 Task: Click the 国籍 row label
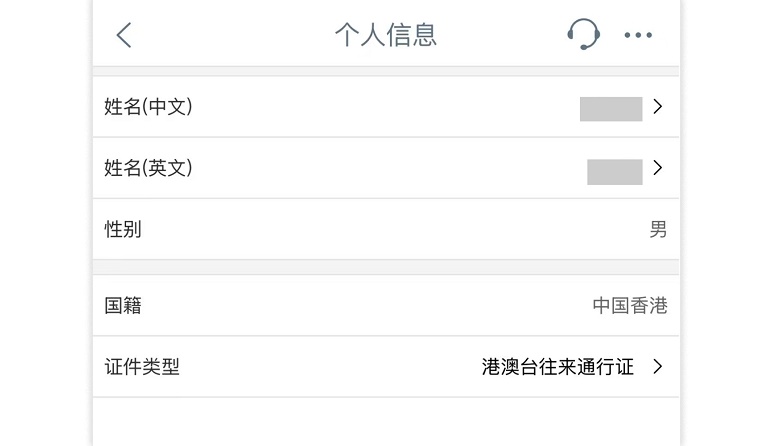123,305
